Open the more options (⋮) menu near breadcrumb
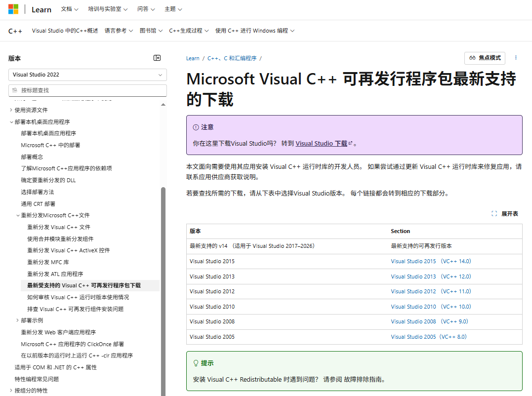Screen dimensions: 532x396 (x=516, y=58)
